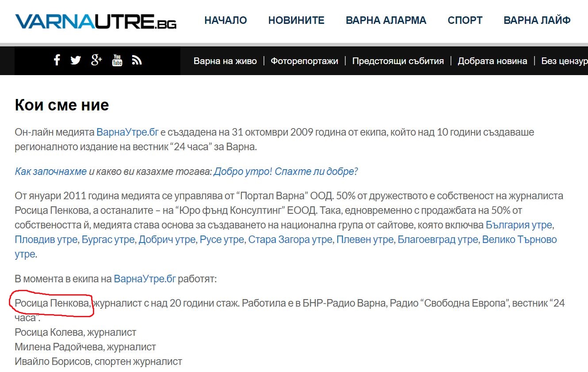Open the Добрич утре link
This screenshot has width=588, height=372.
(167, 239)
